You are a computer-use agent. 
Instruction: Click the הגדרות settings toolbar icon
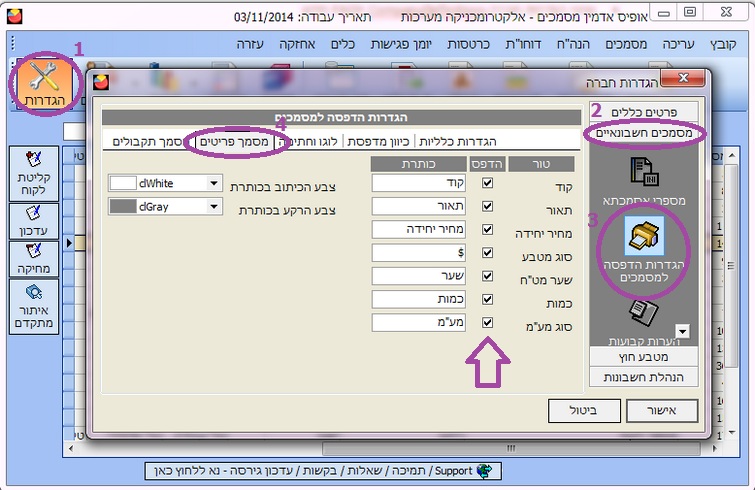[x=40, y=83]
